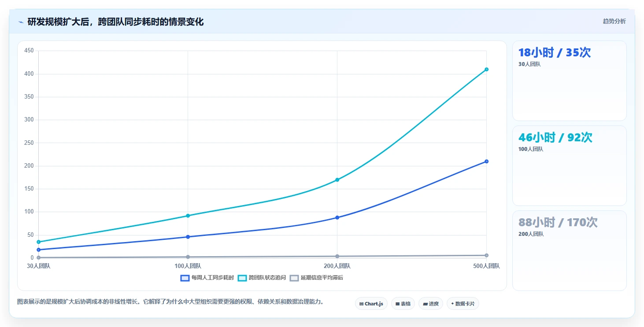Click the 100人团队 caption in second card
Image resolution: width=644 pixels, height=327 pixels.
(x=531, y=149)
